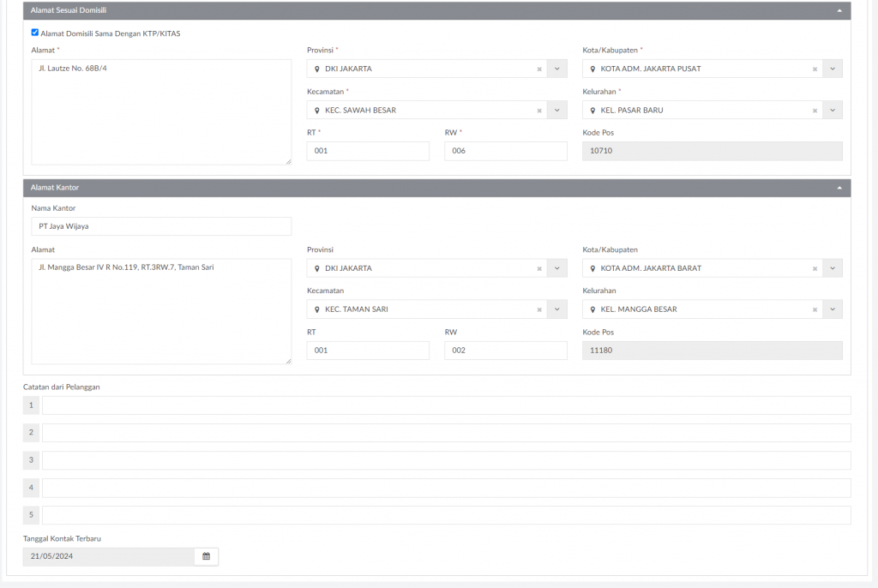
Task: Click Nama Kantor field PT Jaya Wijaya
Action: (161, 226)
